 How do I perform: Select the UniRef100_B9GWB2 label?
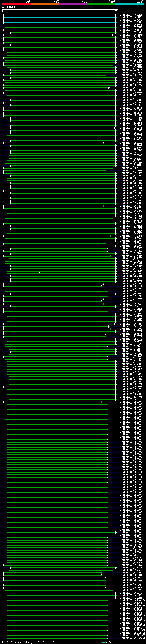point(131,63)
